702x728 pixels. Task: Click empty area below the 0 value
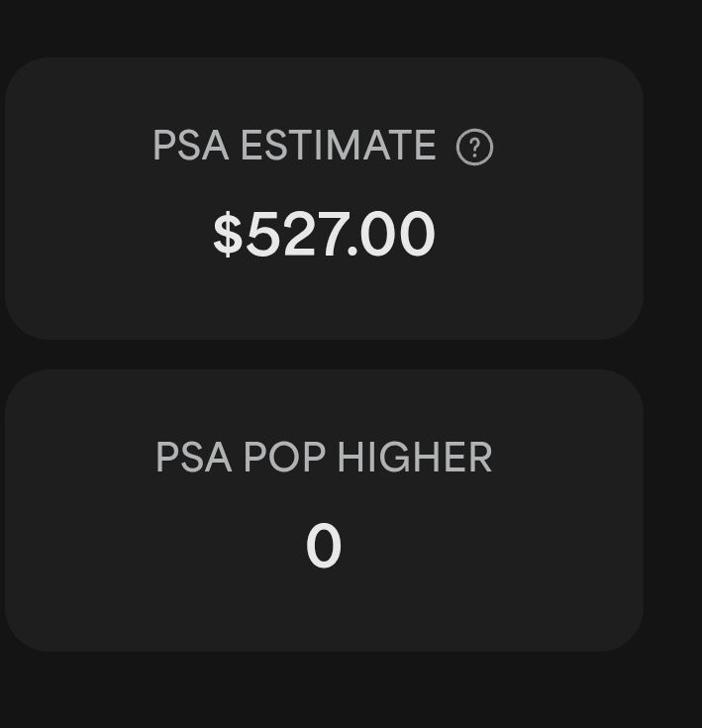pyautogui.click(x=324, y=610)
